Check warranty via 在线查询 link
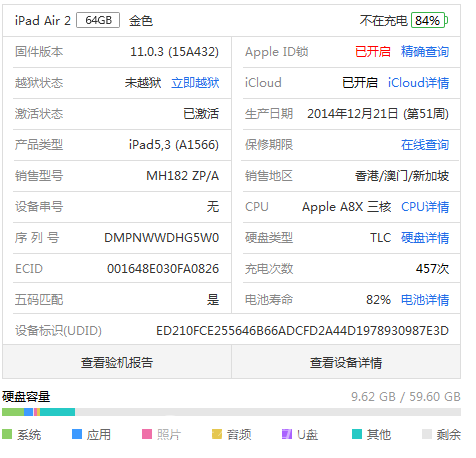Screen dimensions: 476x458 pyautogui.click(x=425, y=145)
